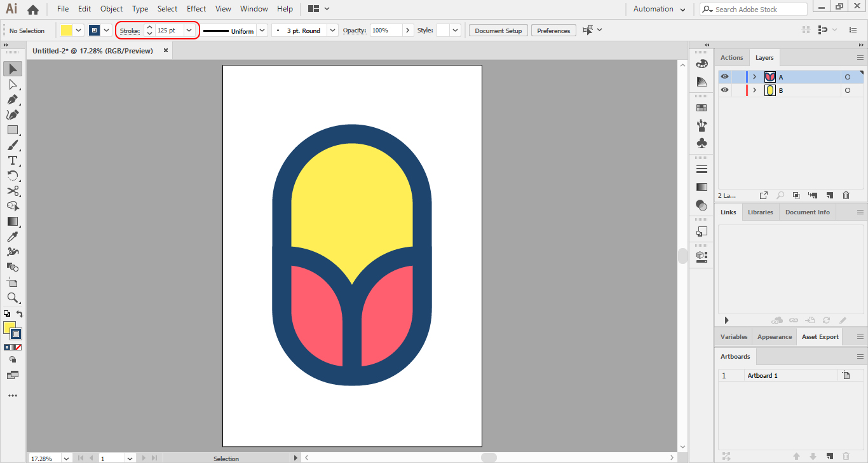Close the Untitled-2 document tab
Viewport: 868px width, 463px height.
point(166,50)
